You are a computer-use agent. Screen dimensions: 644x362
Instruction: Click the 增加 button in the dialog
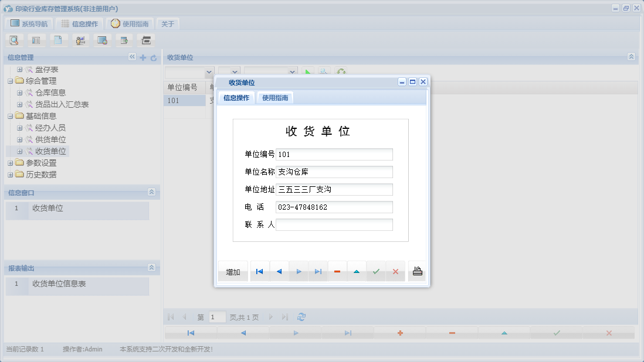tap(232, 271)
